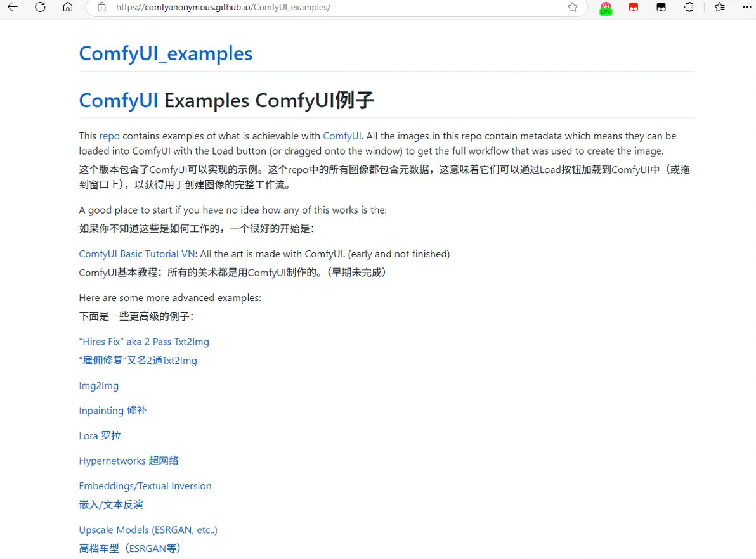Viewport: 756px width, 559px height.
Task: Open ComfyUI Basic Tutorial VN link
Action: [x=137, y=254]
